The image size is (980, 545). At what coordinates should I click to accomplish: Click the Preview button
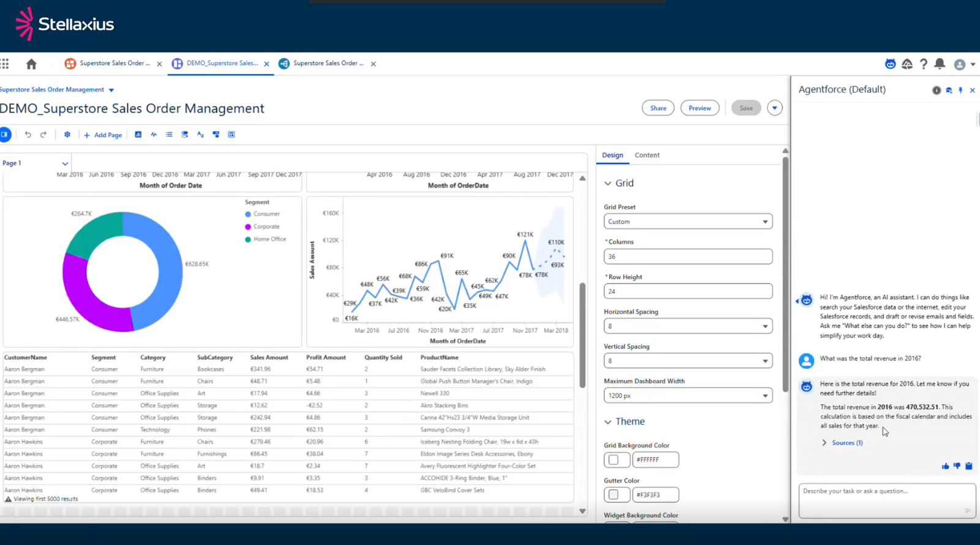coord(699,108)
